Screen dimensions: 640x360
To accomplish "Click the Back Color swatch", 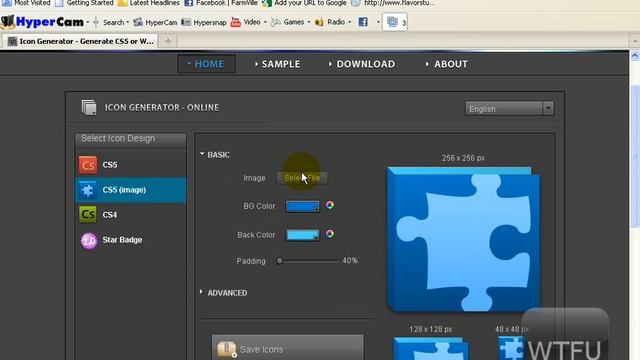I will click(302, 235).
